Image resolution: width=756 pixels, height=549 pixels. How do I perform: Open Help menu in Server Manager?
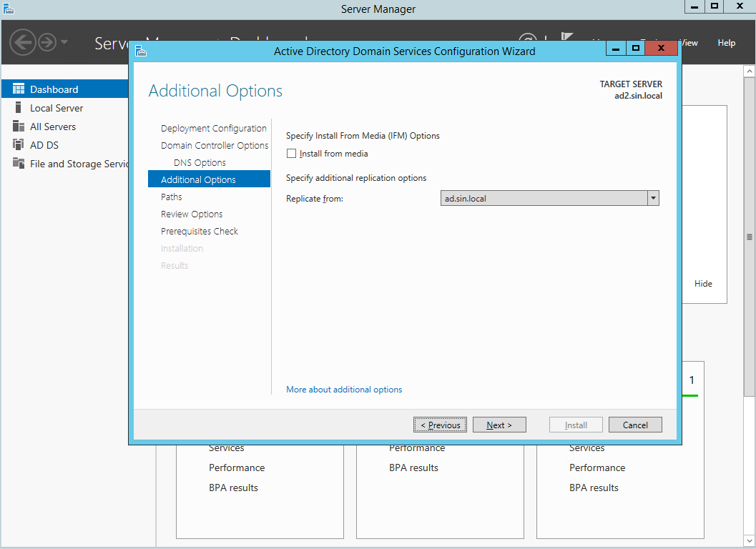726,43
